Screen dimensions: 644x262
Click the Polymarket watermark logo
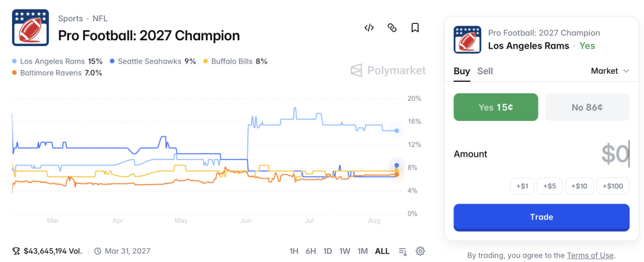(x=387, y=71)
